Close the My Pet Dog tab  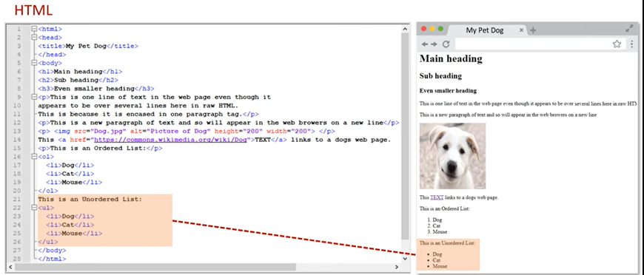pos(522,30)
